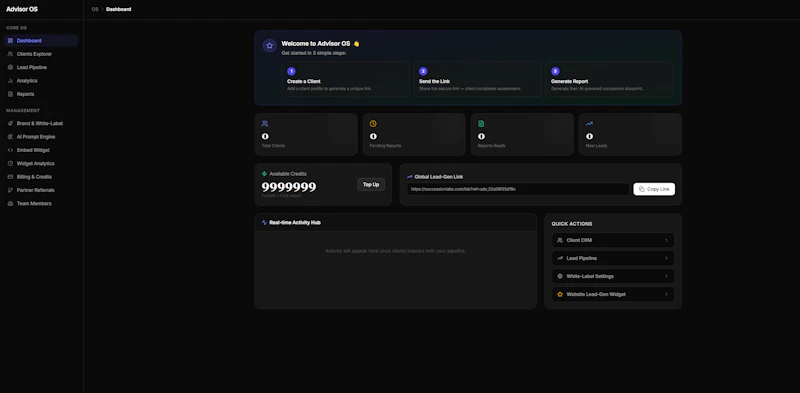800x393 pixels.
Task: Click the OS breadcrumb link
Action: click(x=95, y=9)
